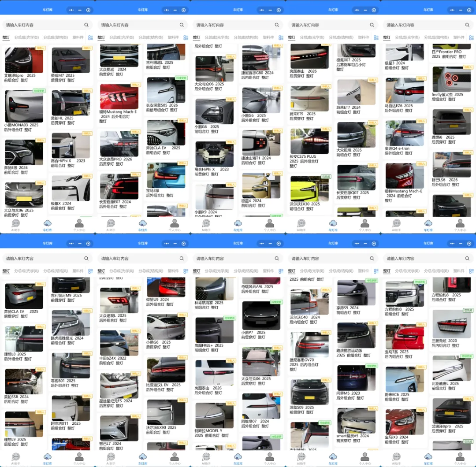
Task: Focus the search field in panel showing 极氪007
Action: 333,25
